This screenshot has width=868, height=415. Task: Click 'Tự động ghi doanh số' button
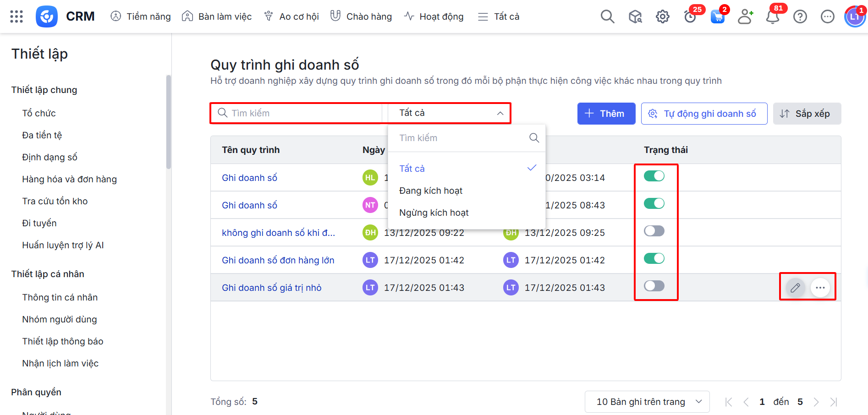tap(704, 114)
